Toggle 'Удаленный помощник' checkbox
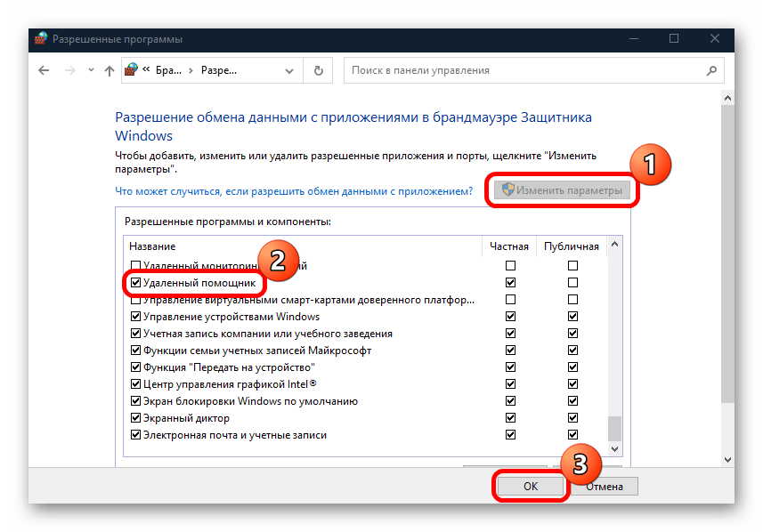The width and height of the screenshot is (763, 532). click(x=135, y=283)
